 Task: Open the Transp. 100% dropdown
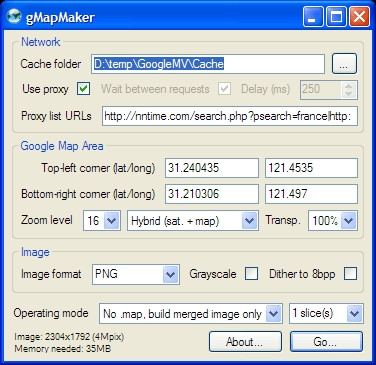(333, 221)
